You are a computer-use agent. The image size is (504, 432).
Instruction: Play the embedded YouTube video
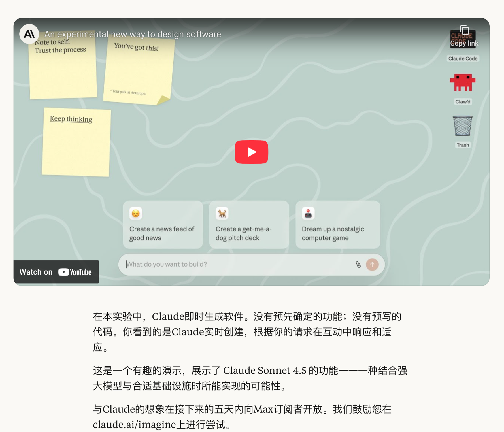[251, 152]
